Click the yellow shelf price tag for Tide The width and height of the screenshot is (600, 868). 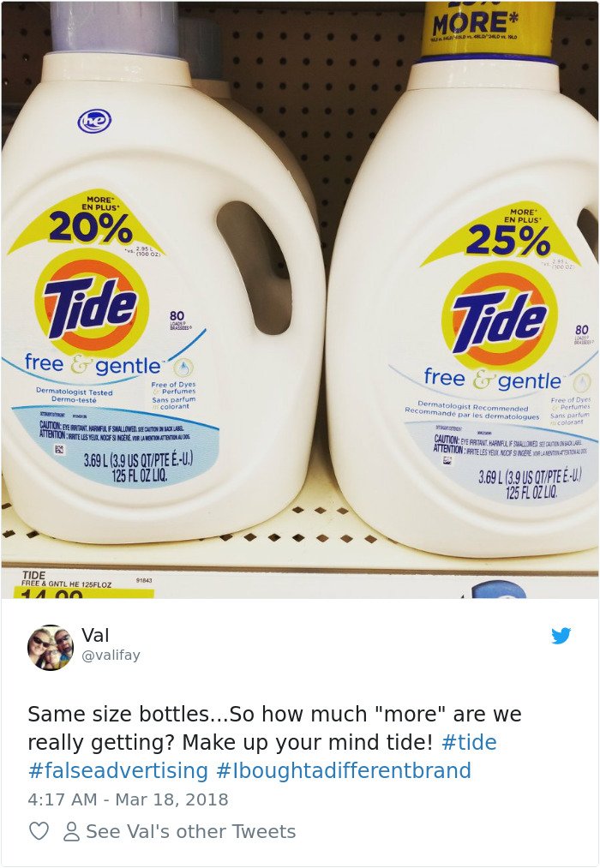click(77, 583)
